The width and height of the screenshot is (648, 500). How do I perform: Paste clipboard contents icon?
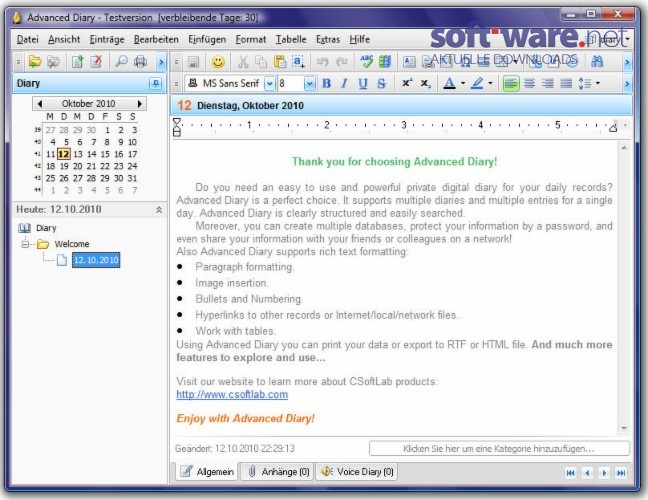tap(280, 62)
